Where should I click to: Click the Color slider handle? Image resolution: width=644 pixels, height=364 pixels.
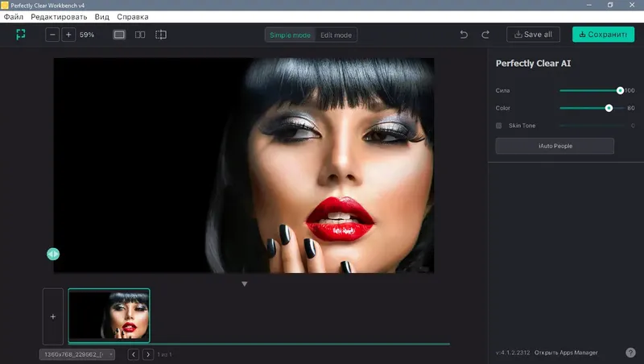tap(609, 108)
